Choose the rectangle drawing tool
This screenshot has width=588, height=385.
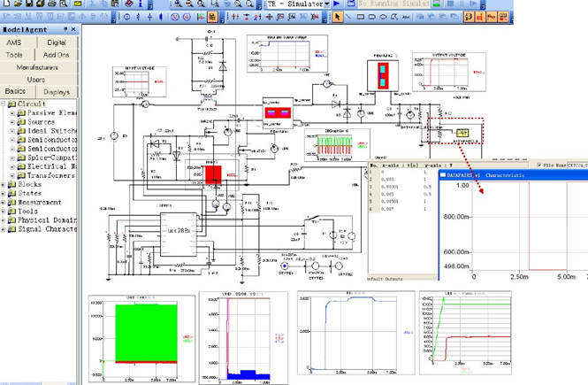pos(361,17)
